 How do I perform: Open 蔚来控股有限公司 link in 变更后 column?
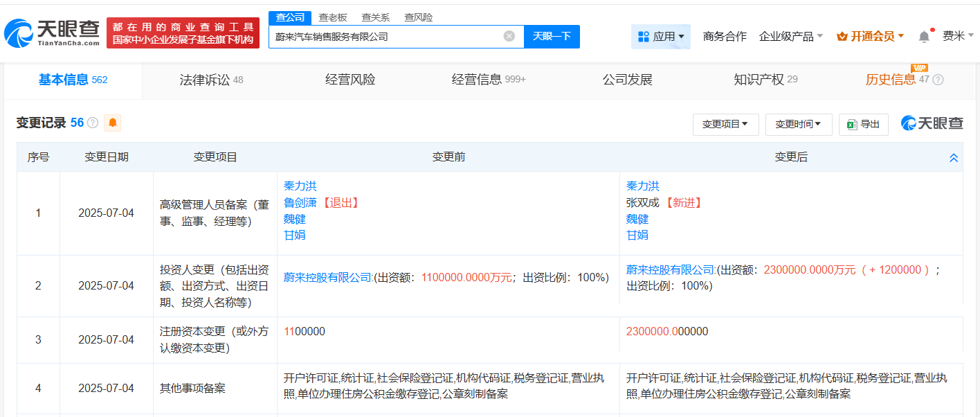coord(671,269)
